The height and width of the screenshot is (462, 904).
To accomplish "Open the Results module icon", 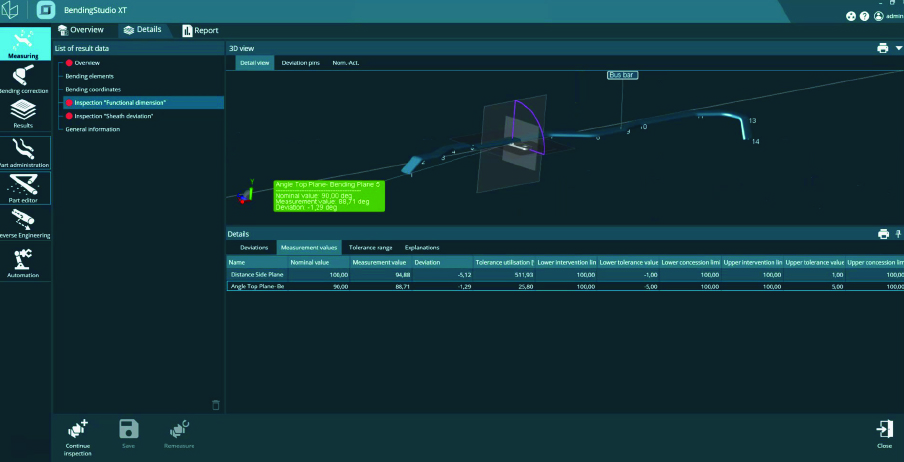I will click(24, 113).
